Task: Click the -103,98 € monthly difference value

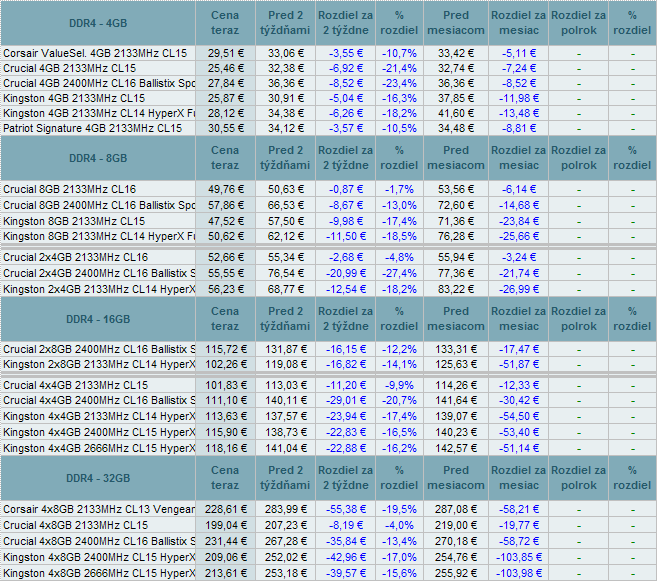Action: click(519, 573)
